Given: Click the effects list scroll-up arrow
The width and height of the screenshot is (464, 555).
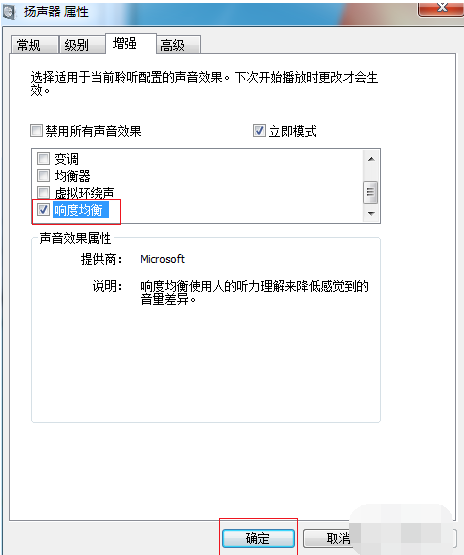Looking at the screenshot, I should coord(371,159).
